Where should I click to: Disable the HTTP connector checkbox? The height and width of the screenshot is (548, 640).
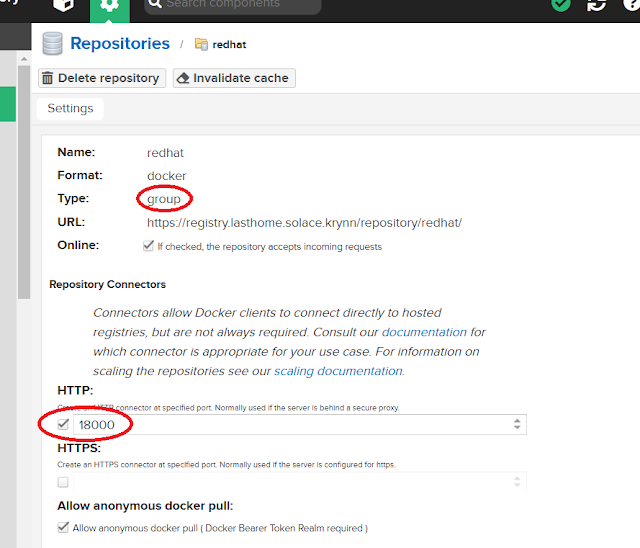click(x=64, y=424)
